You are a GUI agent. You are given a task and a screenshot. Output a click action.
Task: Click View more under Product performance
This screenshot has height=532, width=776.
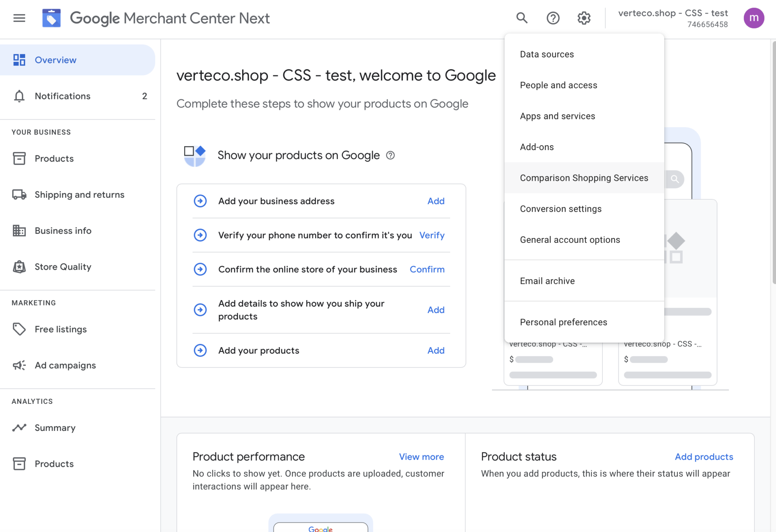[421, 457]
